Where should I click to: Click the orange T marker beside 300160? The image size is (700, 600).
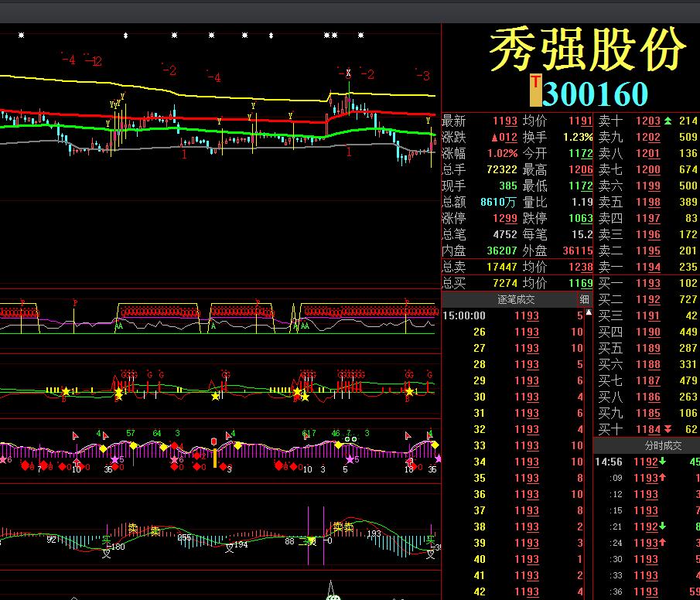coord(535,90)
